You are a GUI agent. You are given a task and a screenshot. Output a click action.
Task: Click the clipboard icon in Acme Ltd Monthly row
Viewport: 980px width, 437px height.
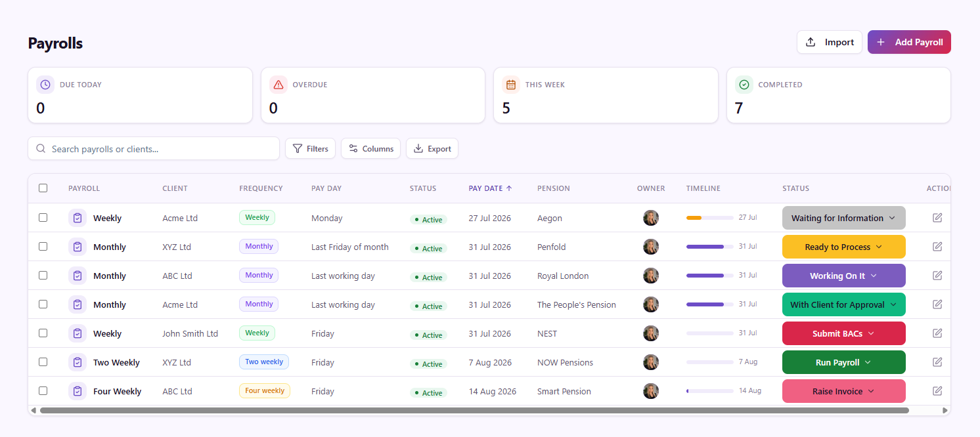[78, 304]
